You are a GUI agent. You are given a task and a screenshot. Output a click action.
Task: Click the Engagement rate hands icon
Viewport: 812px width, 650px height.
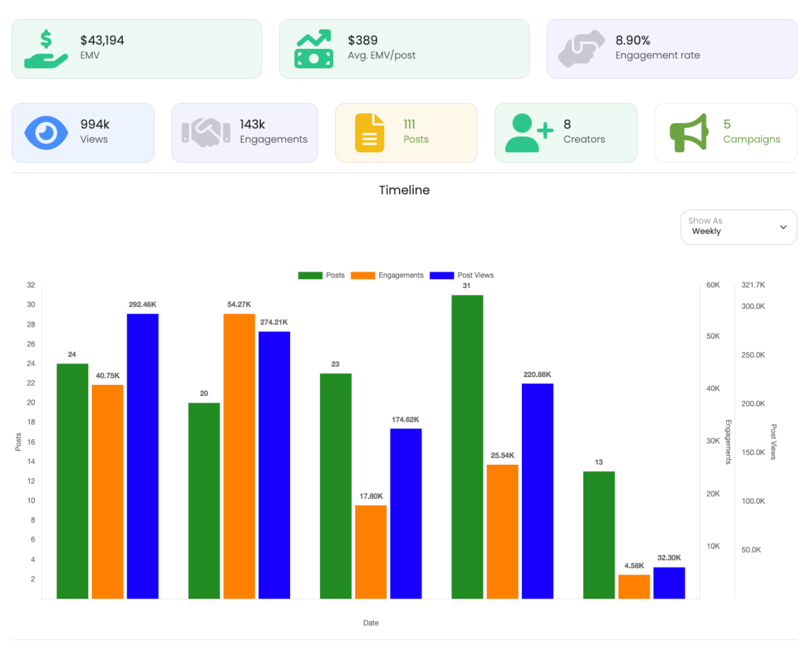tap(581, 49)
